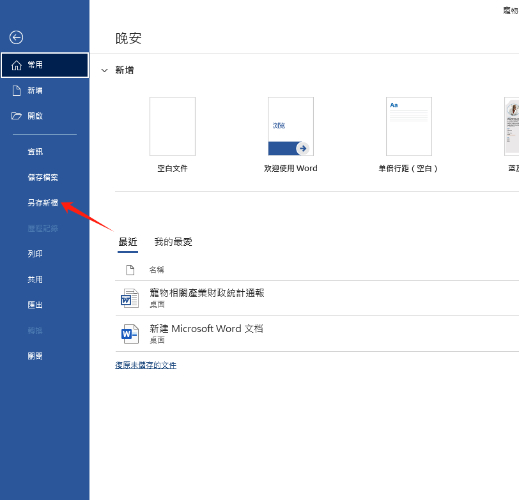Create a 空白文件 blank document thumbnail
The width and height of the screenshot is (519, 500).
172,126
